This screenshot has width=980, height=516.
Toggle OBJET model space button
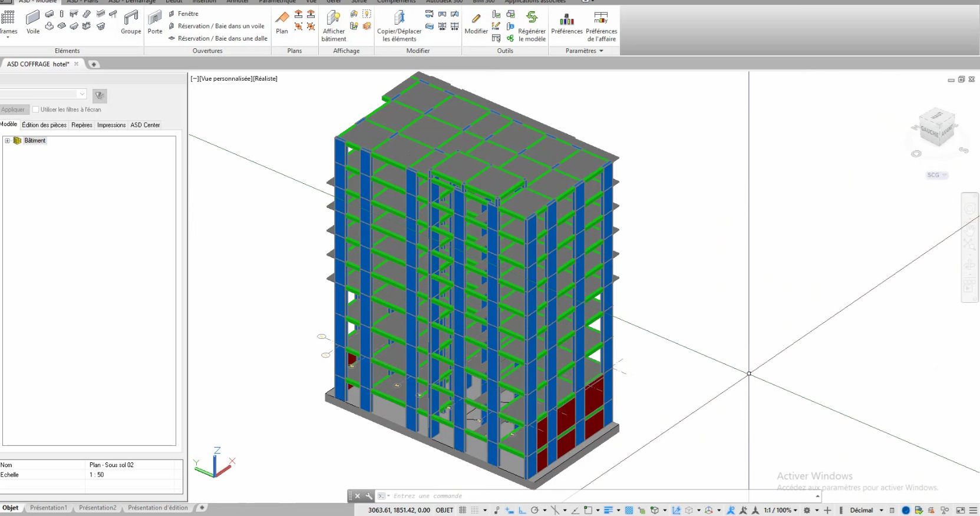point(444,510)
